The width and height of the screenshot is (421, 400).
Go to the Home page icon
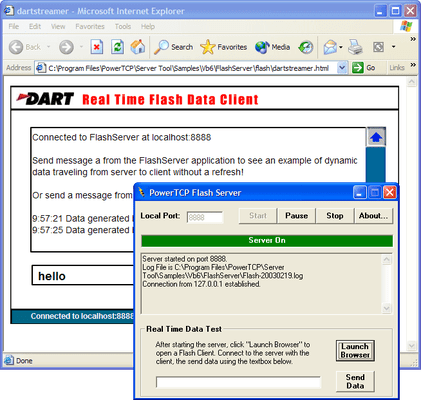(138, 47)
